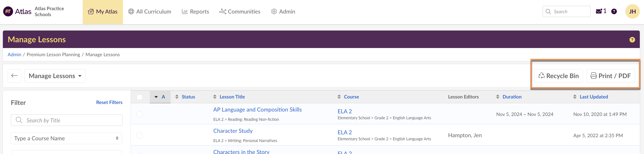Check the Character Study row checkbox

click(x=139, y=136)
